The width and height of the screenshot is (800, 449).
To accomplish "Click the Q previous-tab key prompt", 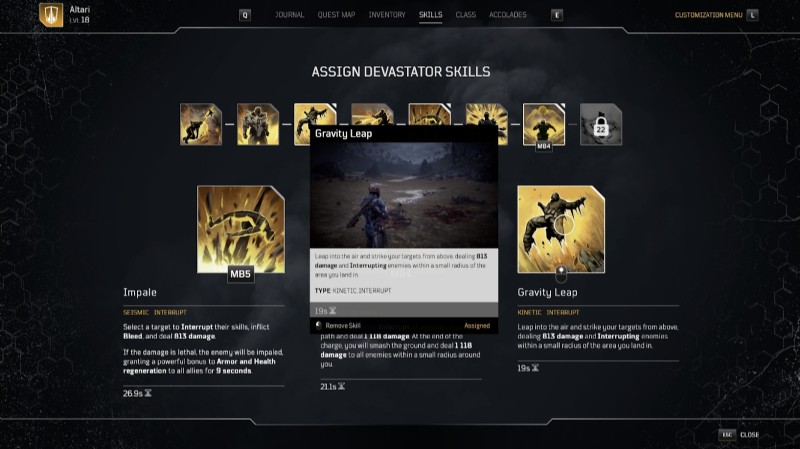I will [x=245, y=15].
